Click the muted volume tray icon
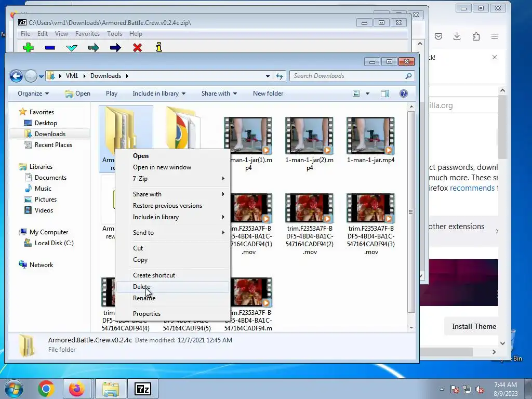The width and height of the screenshot is (532, 399). pos(480,390)
